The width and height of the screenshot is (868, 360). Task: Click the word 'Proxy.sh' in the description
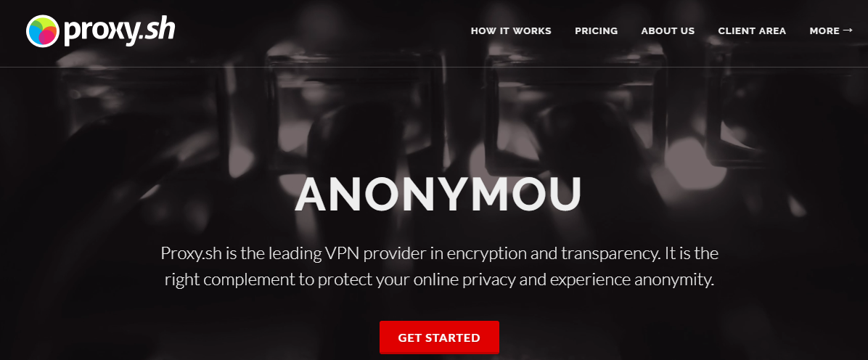click(x=187, y=254)
